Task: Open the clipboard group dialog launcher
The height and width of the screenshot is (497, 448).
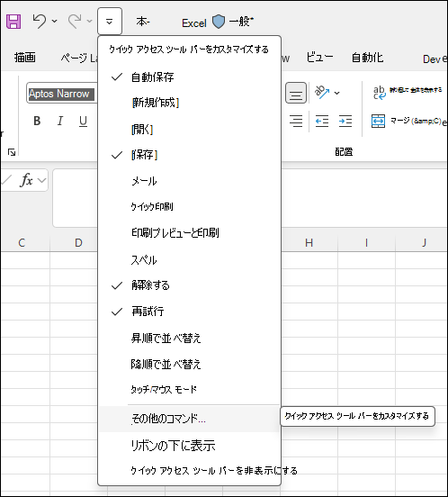Action: [12, 152]
